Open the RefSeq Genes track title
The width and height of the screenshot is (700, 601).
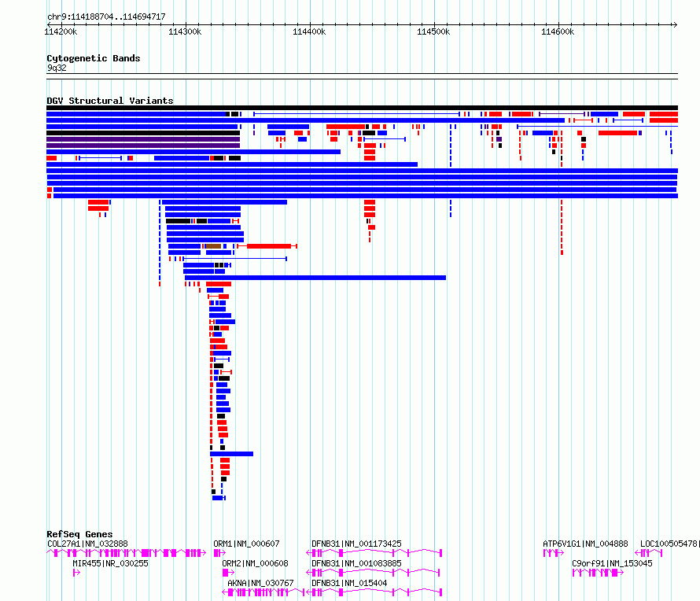(79, 534)
